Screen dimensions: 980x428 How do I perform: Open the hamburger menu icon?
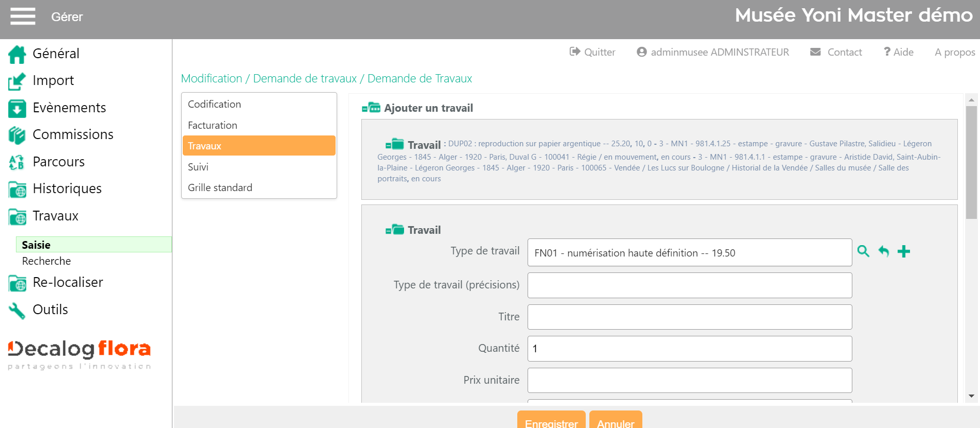click(x=23, y=16)
